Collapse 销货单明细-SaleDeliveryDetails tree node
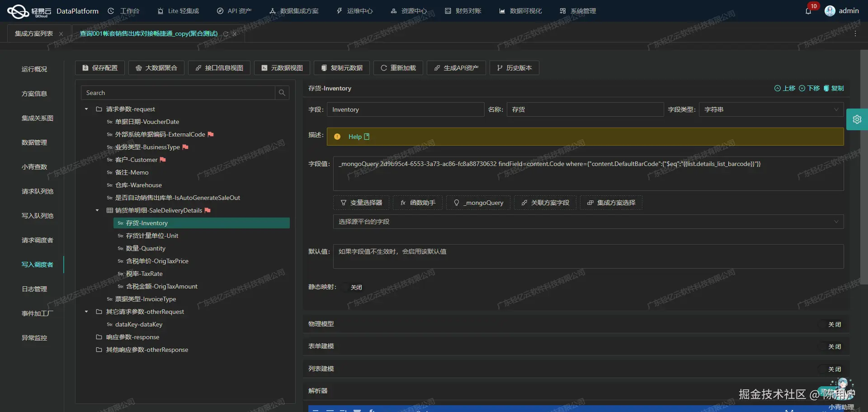 click(x=96, y=210)
